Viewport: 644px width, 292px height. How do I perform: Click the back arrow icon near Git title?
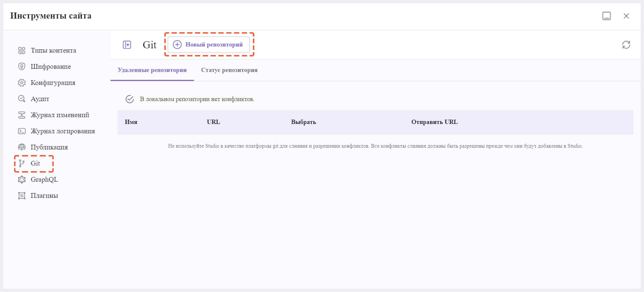[x=127, y=44]
